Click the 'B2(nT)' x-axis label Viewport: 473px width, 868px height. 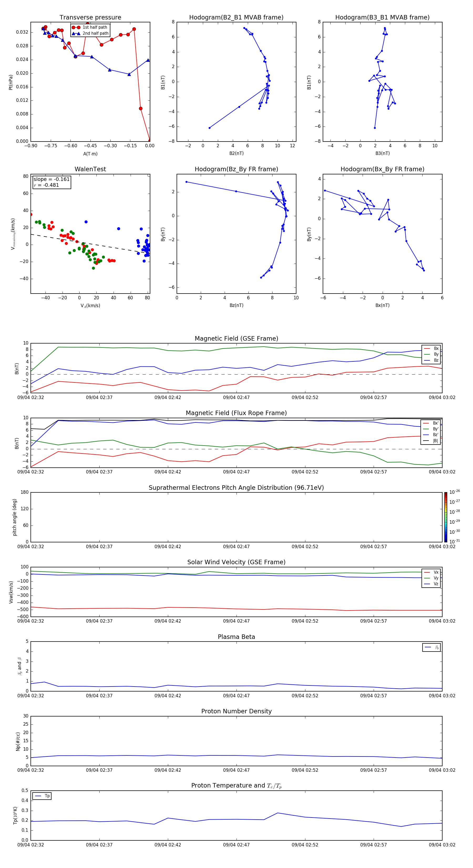click(236, 153)
